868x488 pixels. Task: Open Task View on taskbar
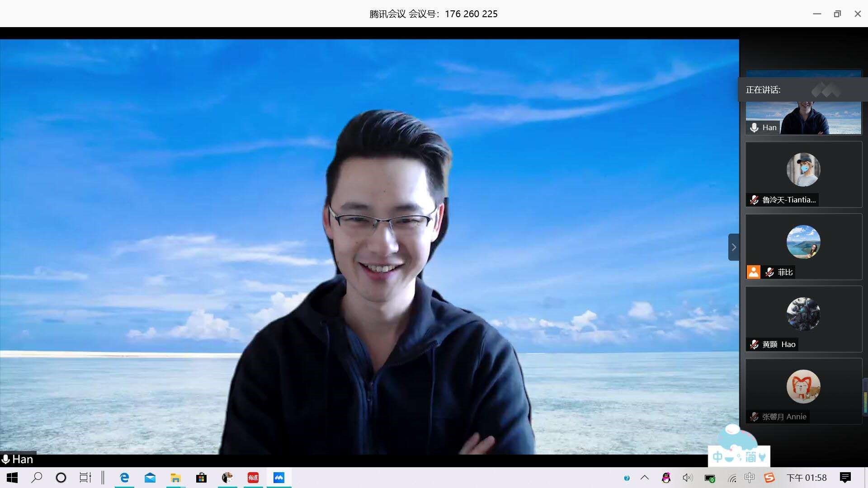tap(85, 478)
